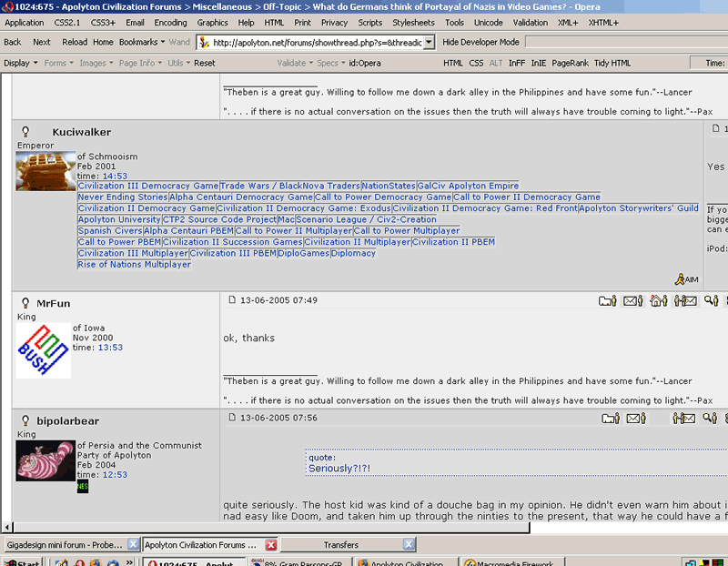Visit MrFun's homepage via the house icon
Screen dimensions: 728x566
(658, 301)
